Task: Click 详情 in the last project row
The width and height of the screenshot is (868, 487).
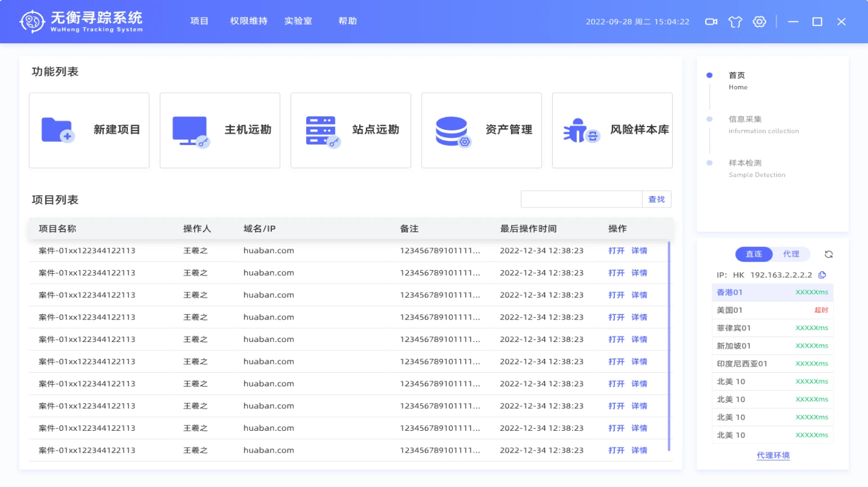Action: pyautogui.click(x=639, y=450)
